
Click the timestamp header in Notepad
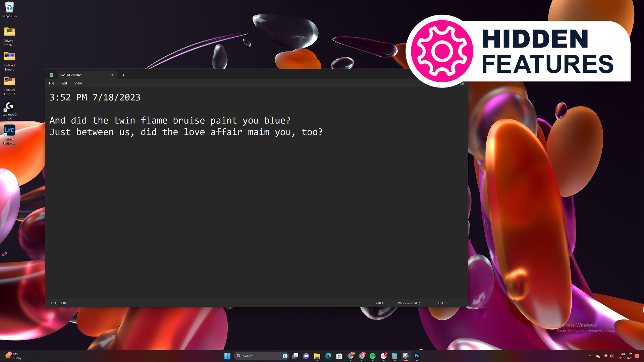(x=95, y=97)
